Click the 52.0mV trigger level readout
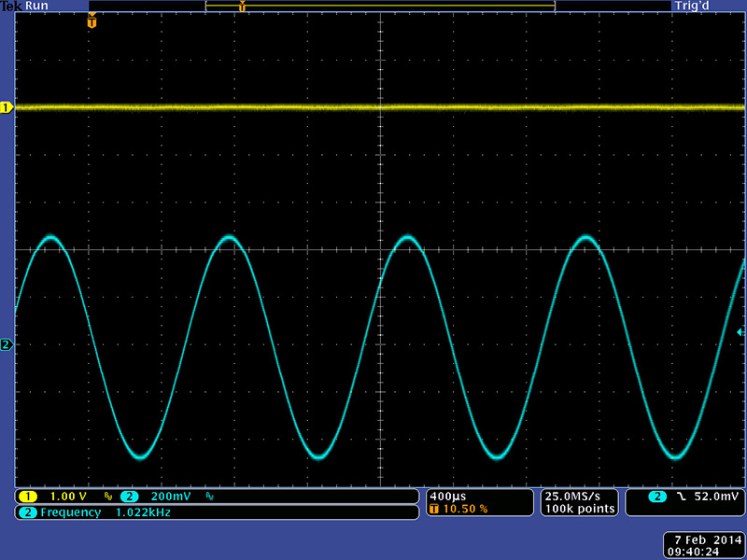Screen dimensions: 747x560 point(715,496)
